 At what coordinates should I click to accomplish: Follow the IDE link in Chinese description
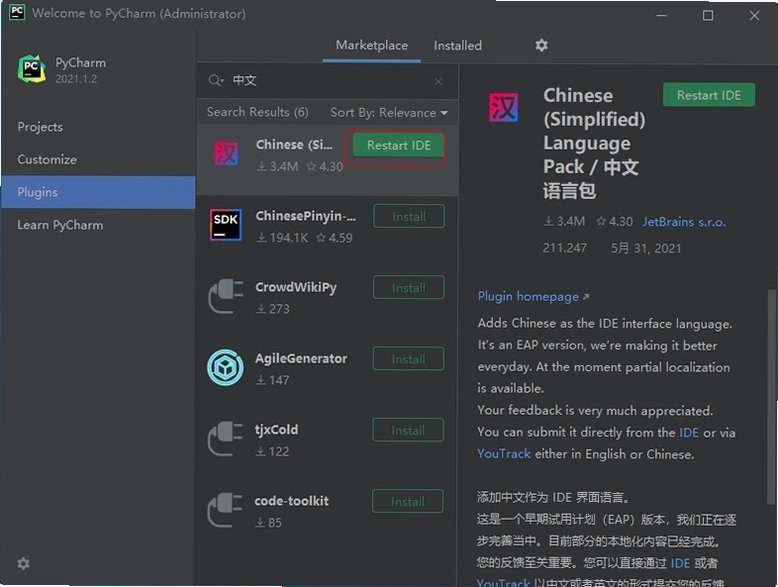(x=680, y=563)
